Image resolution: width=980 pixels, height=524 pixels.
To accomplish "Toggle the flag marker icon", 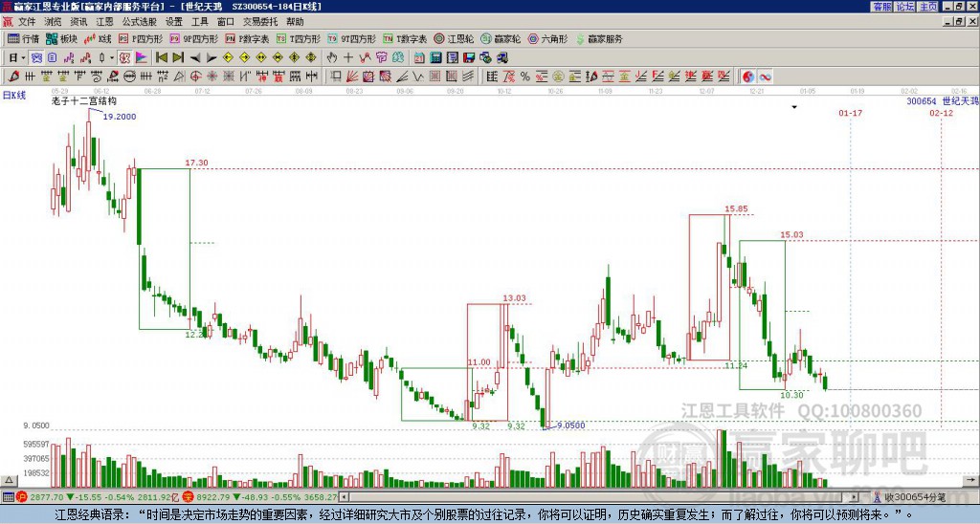I will point(142,58).
